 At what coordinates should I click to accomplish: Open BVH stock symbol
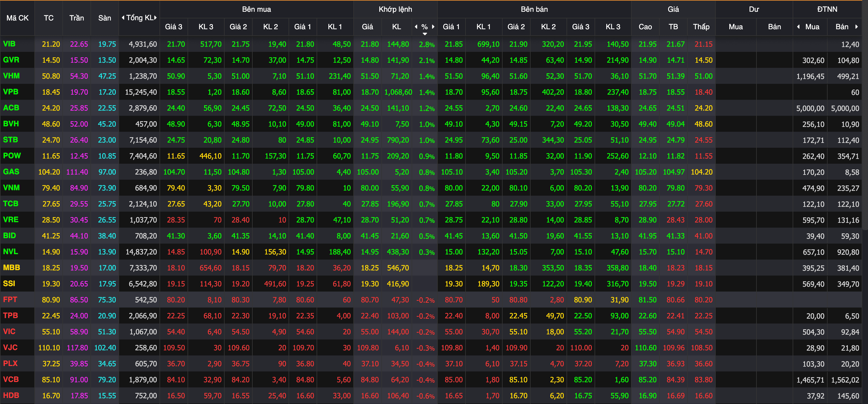click(x=11, y=124)
